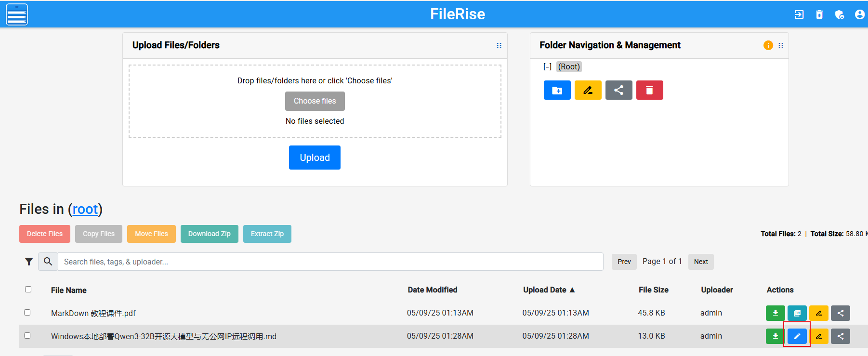
Task: Open the user profile icon
Action: 859,14
